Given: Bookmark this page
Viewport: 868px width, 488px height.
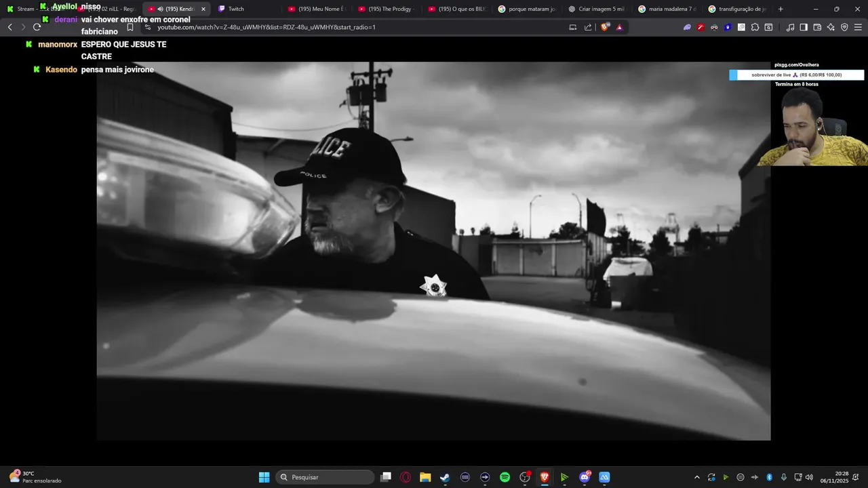Looking at the screenshot, I should point(130,27).
